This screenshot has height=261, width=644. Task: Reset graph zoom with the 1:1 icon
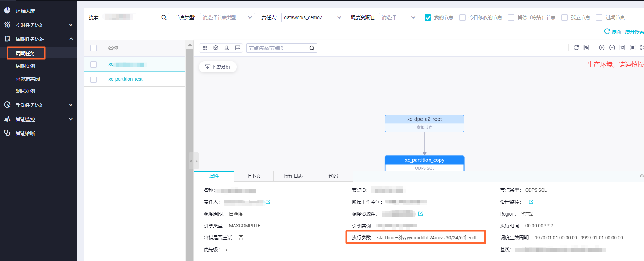(x=622, y=48)
